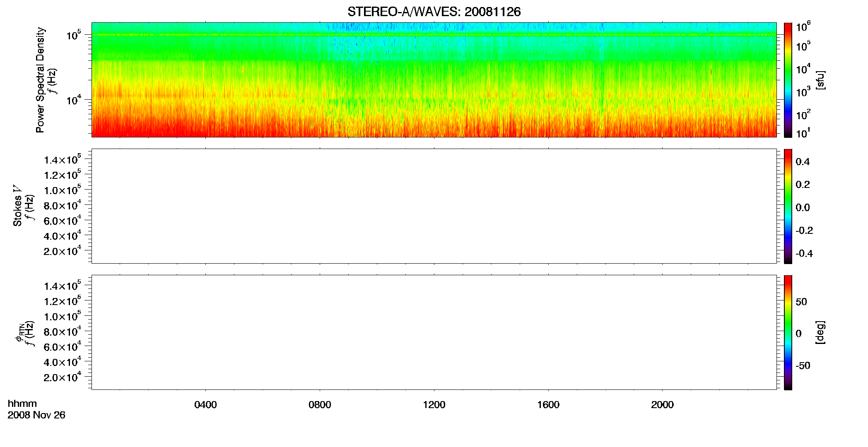The width and height of the screenshot is (868, 447).
Task: Click the Stokes V axis title
Action: 18,206
